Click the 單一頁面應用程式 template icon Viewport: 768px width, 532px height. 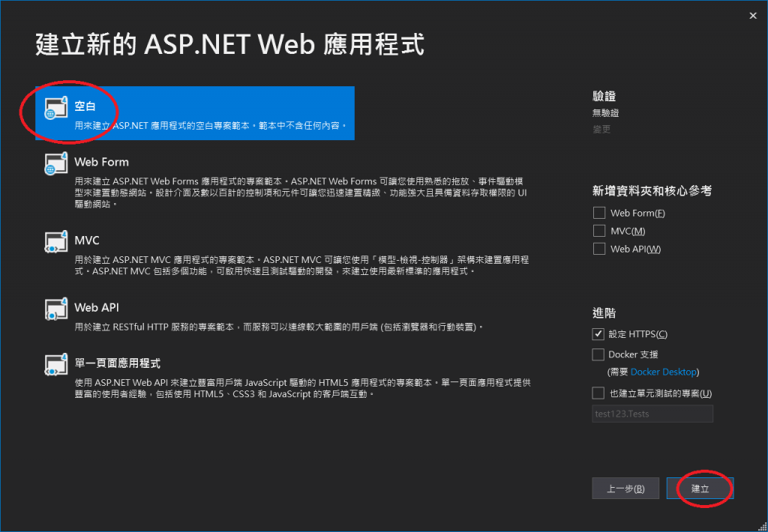point(55,365)
